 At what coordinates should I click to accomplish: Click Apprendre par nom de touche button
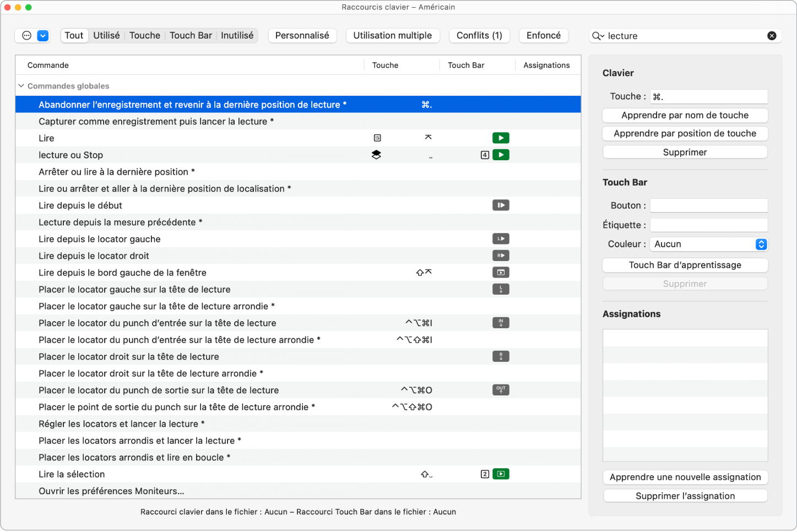(x=685, y=115)
